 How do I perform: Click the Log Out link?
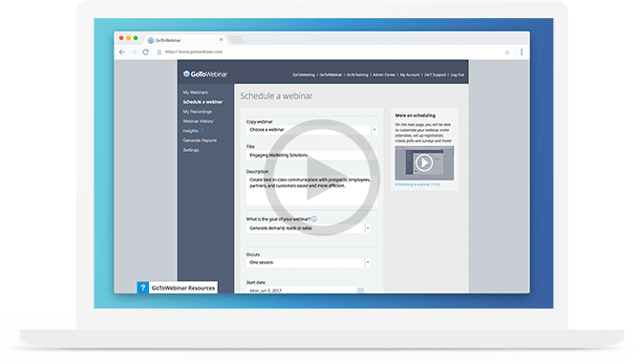point(458,75)
